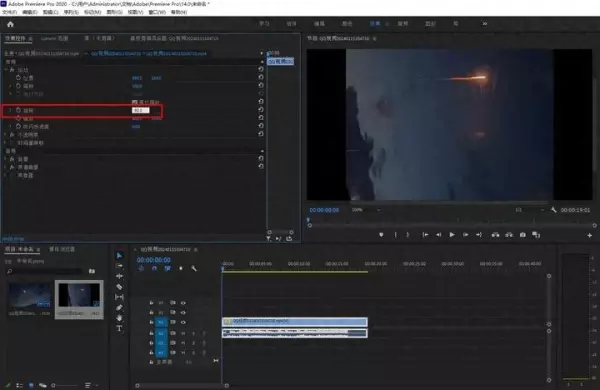Add marker in timeline panel
The height and width of the screenshot is (390, 600).
click(181, 268)
